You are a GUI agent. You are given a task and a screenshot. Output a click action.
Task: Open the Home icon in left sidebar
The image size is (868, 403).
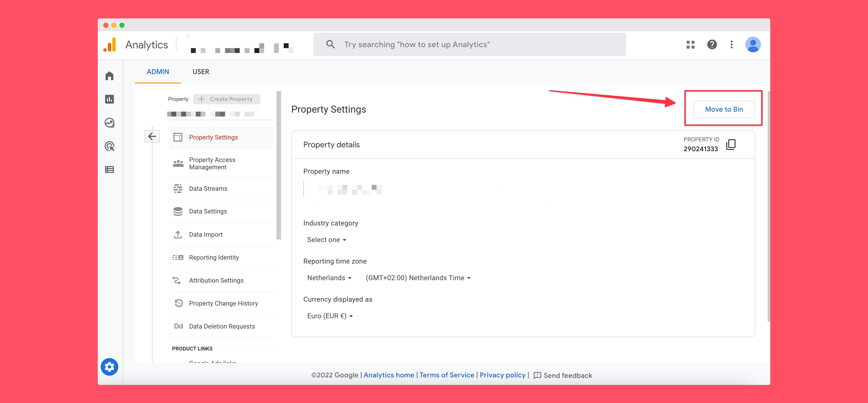109,76
